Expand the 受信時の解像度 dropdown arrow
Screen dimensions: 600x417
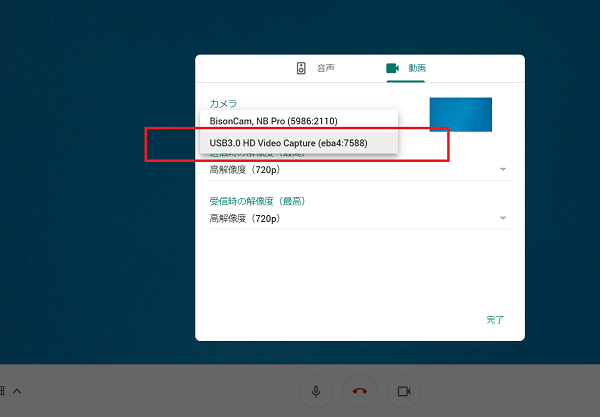(502, 218)
